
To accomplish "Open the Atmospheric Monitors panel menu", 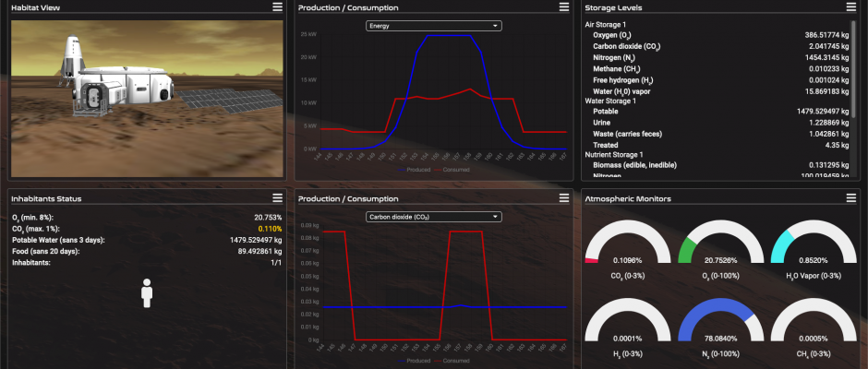I will pos(851,198).
